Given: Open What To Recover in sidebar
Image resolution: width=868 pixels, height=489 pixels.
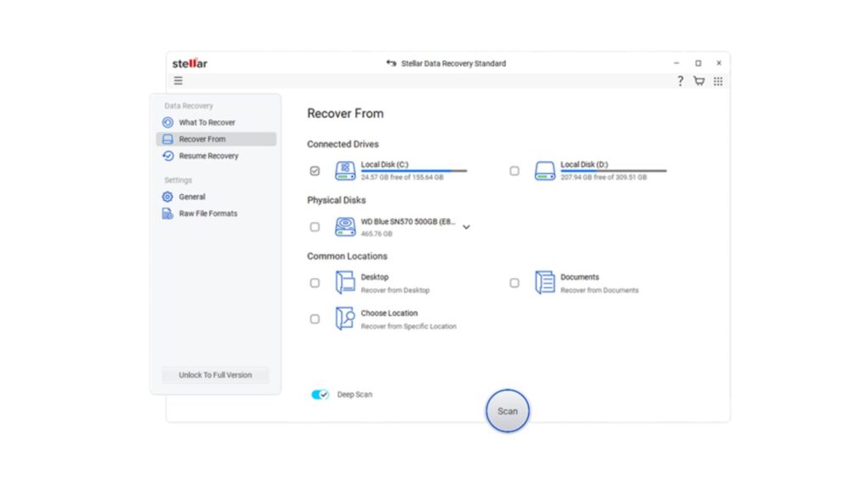Looking at the screenshot, I should pyautogui.click(x=216, y=122).
